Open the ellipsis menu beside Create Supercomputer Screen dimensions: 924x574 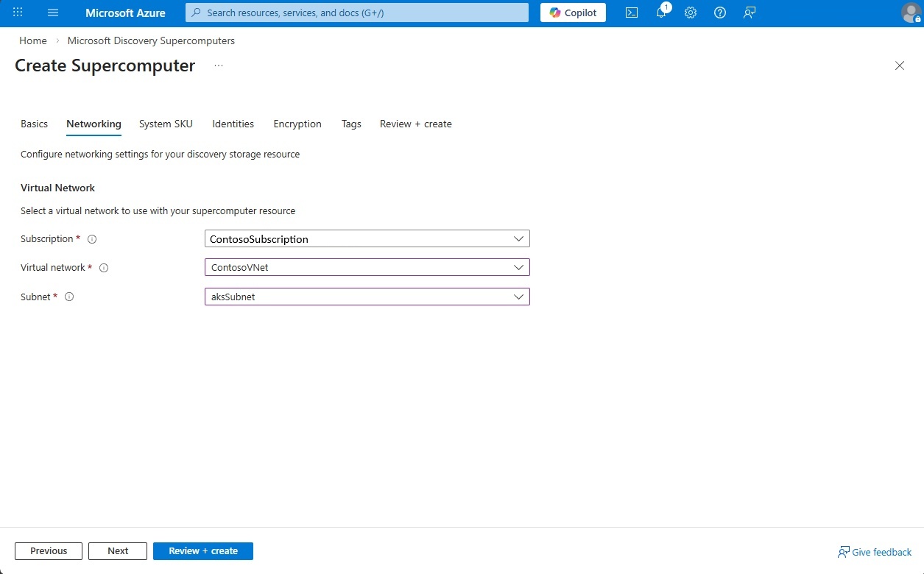(219, 65)
